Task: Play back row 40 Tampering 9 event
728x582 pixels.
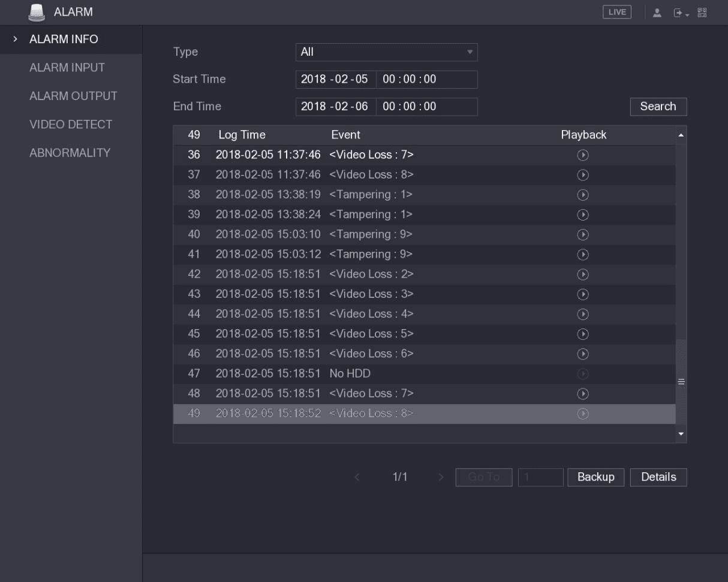Action: [x=582, y=234]
